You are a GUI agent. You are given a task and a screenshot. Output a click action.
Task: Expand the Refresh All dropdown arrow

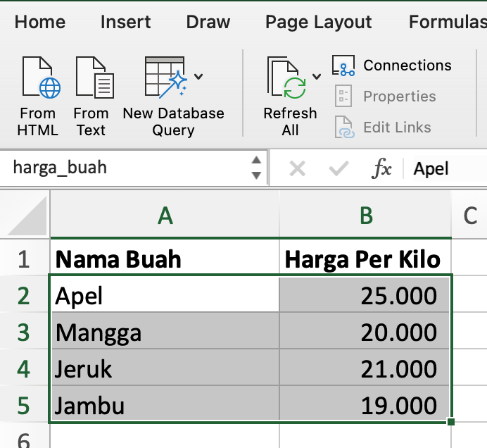(x=317, y=76)
